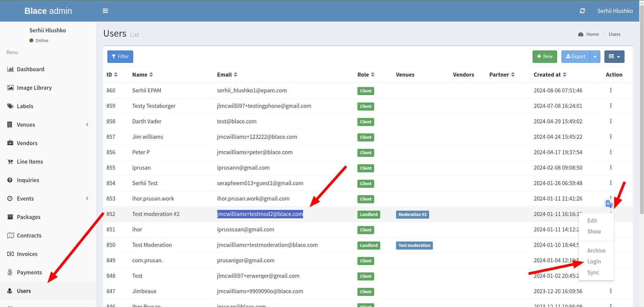Open action menu for user 860
The height and width of the screenshot is (307, 644).
611,90
